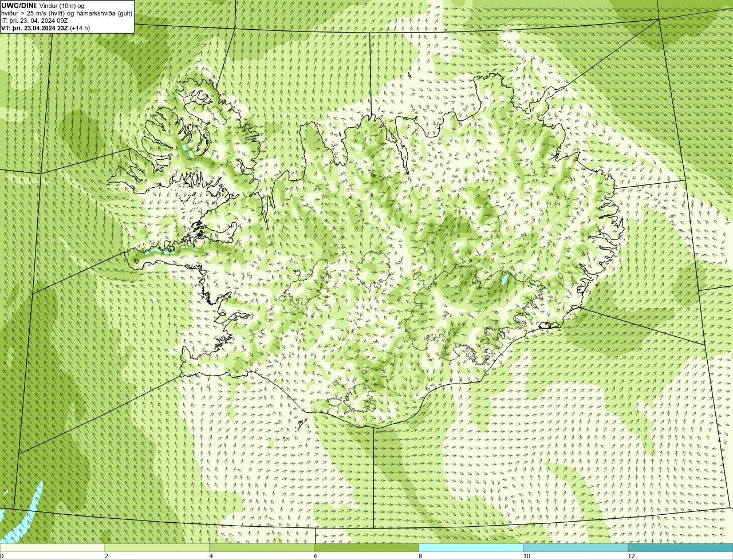Screen dimensions: 733x560
Task: Click the dark green 6–8 color bar segment
Action: pos(366,548)
